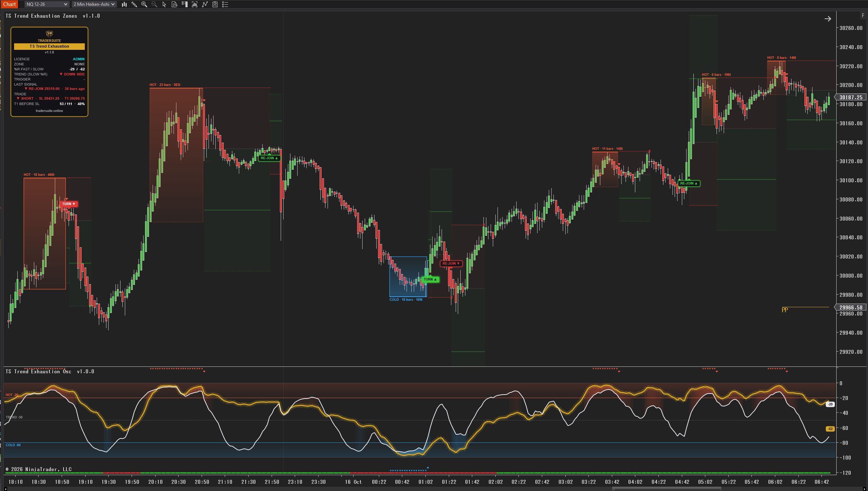Toggle the chart trader panel icon
The height and width of the screenshot is (491, 868).
[184, 4]
